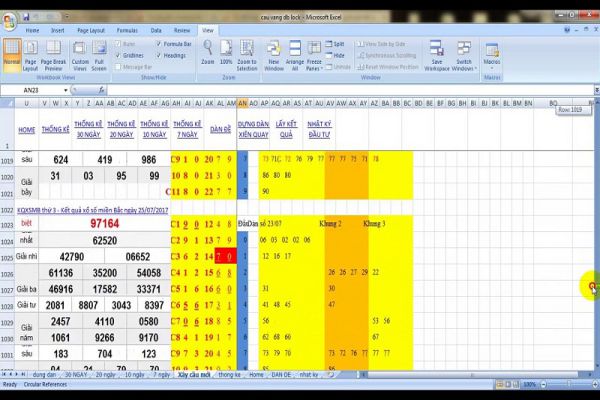
Task: Enter Full Screen view
Action: tap(99, 56)
